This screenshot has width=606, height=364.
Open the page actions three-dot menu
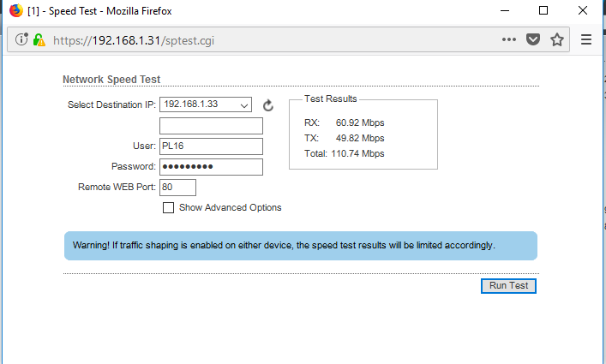[x=509, y=39]
